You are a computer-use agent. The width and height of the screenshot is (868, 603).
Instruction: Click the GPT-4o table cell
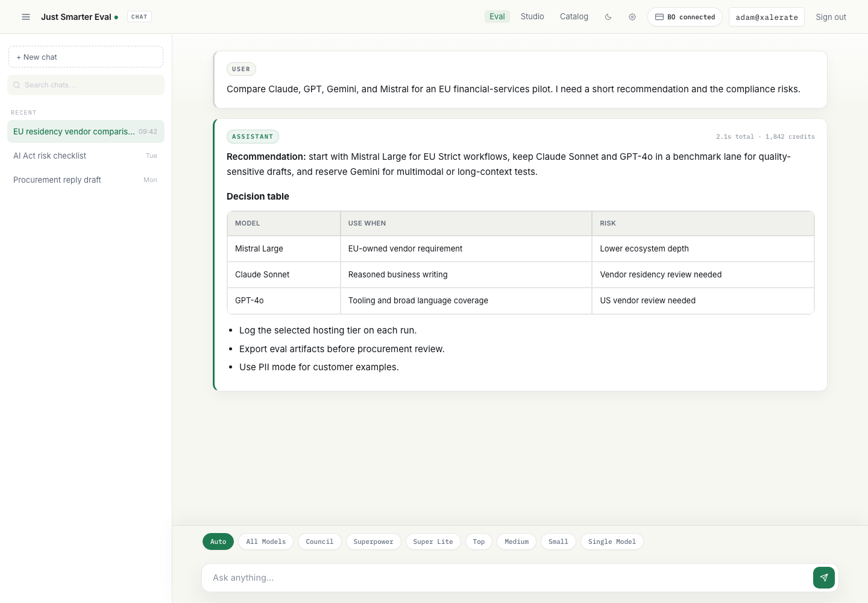click(x=284, y=300)
